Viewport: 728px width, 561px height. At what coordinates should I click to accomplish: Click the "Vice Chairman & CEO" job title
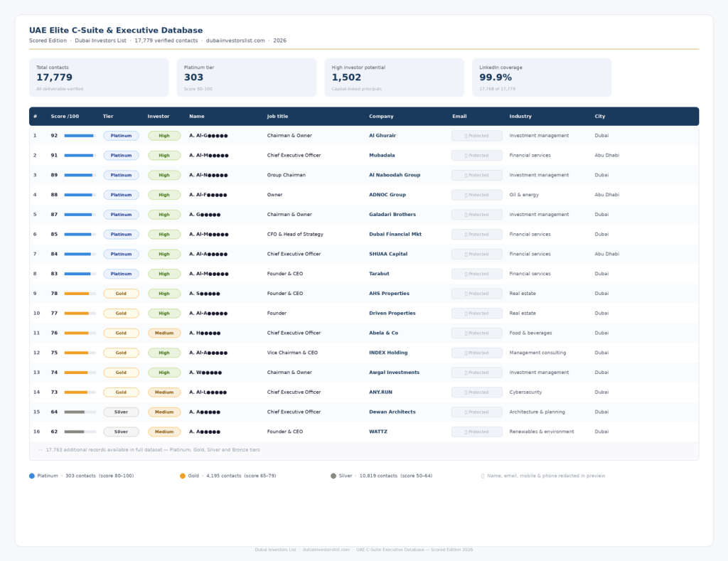(292, 353)
